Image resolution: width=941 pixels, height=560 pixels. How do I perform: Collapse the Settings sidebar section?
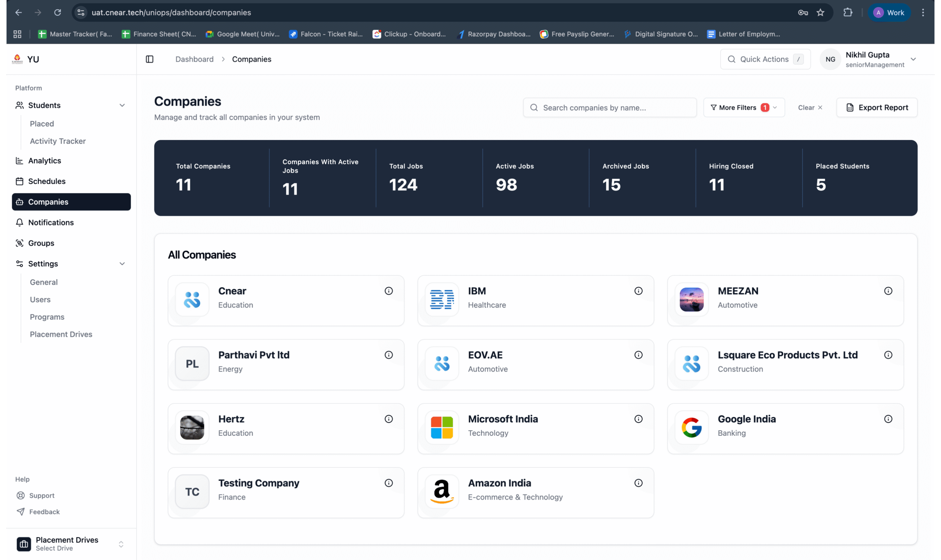122,264
